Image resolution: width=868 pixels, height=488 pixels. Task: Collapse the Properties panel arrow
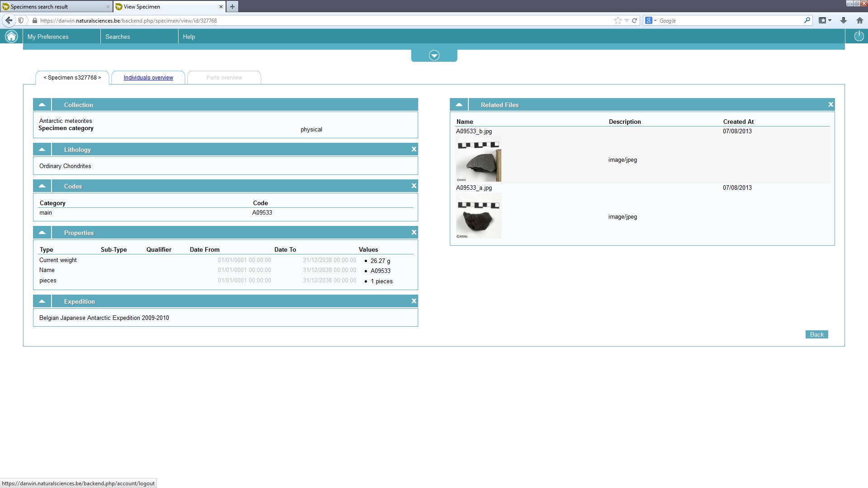42,232
